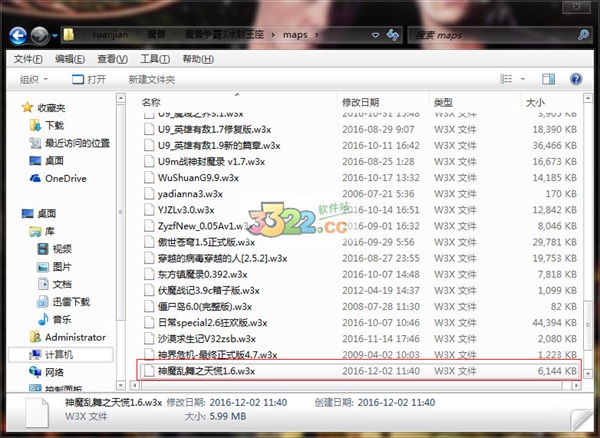Expand the view options dropdown arrow

pyautogui.click(x=523, y=80)
